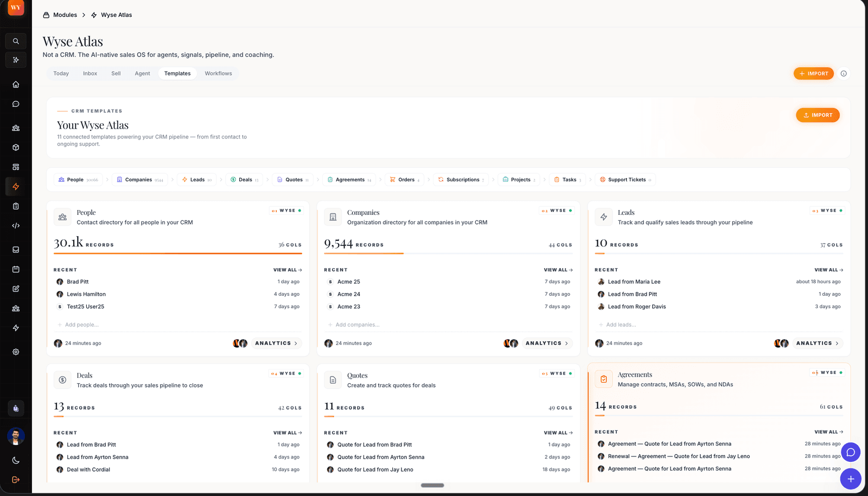Click the Agreements card clipboard icon
The height and width of the screenshot is (496, 868).
(x=604, y=379)
